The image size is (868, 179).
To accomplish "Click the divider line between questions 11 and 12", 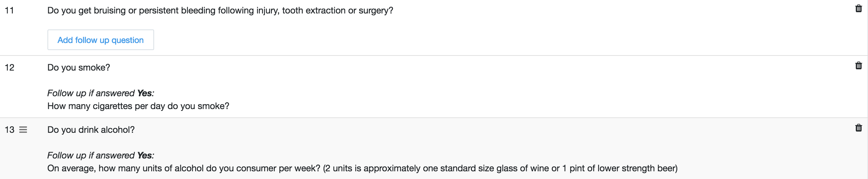I will [x=433, y=55].
